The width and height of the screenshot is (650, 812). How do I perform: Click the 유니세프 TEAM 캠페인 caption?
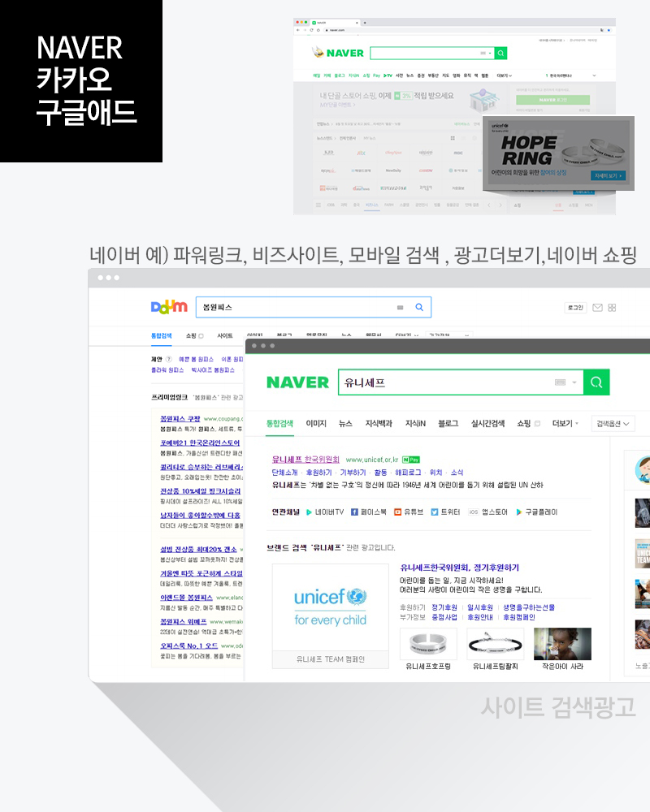click(330, 659)
